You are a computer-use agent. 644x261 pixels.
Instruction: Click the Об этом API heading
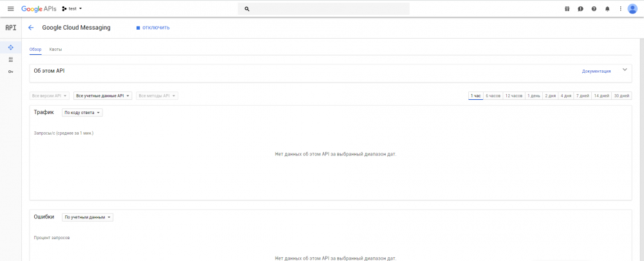pos(49,71)
